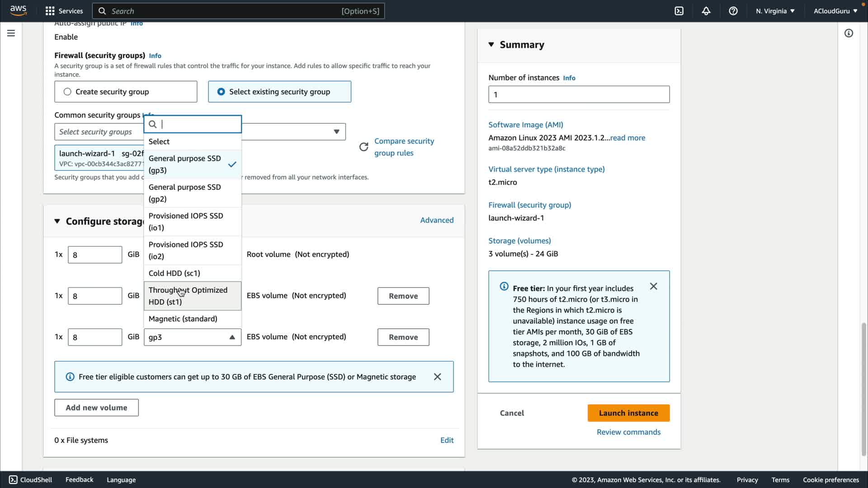The width and height of the screenshot is (868, 488).
Task: Open CloudShell from the top navigation bar
Action: click(679, 11)
